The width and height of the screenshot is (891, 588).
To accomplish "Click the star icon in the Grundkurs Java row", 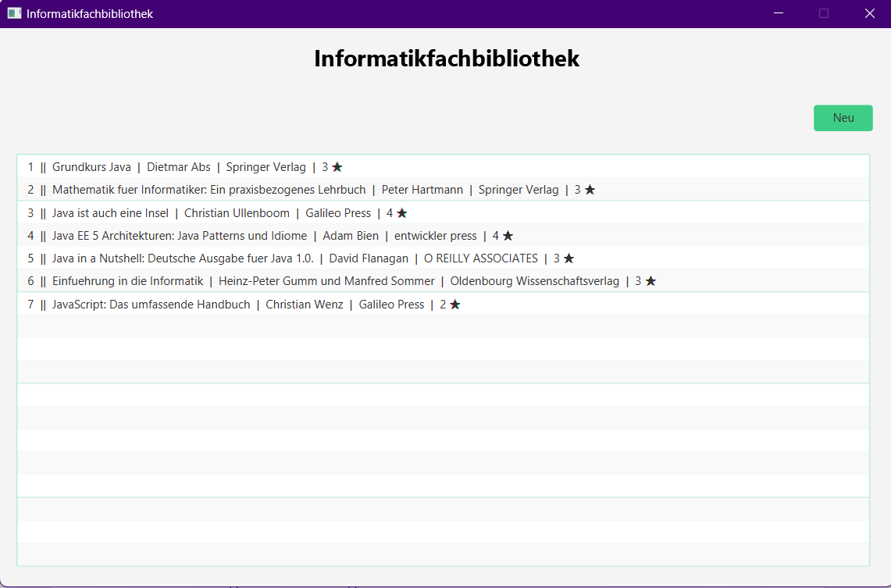I will (x=337, y=167).
